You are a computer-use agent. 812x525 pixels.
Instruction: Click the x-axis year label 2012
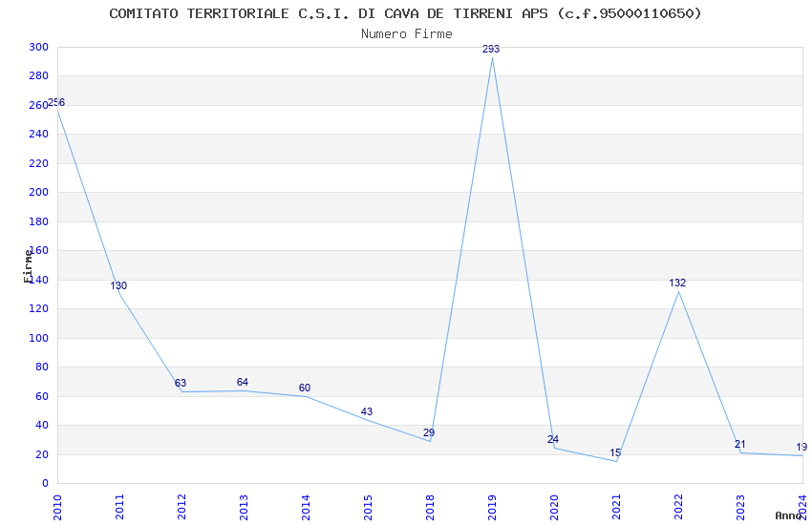(182, 507)
